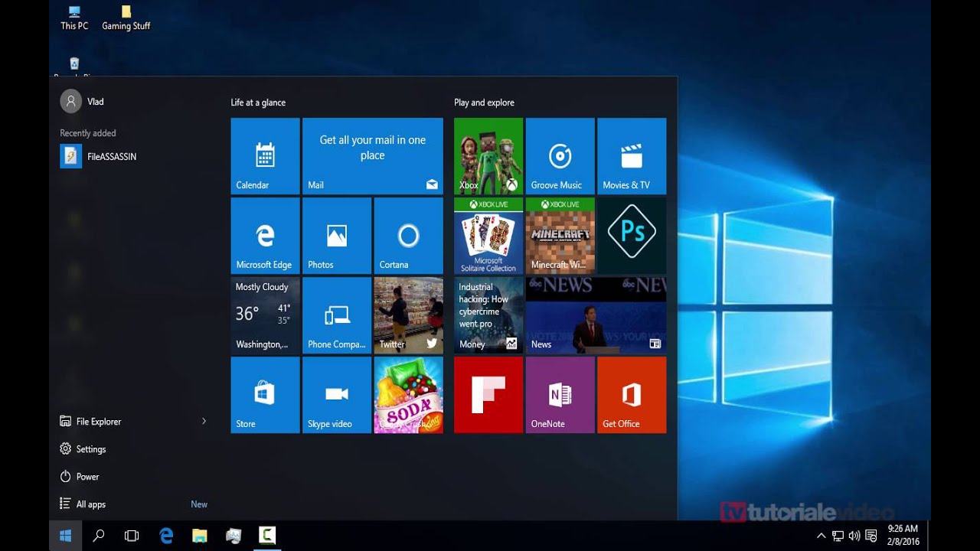This screenshot has height=551, width=980.
Task: Open the Money news tile
Action: [x=488, y=315]
